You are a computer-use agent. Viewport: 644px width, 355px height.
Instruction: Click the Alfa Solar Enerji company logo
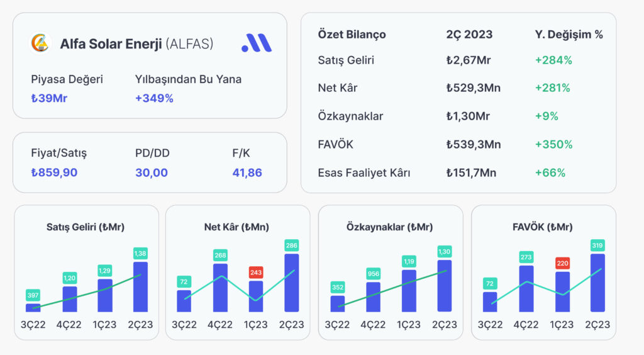click(x=41, y=43)
